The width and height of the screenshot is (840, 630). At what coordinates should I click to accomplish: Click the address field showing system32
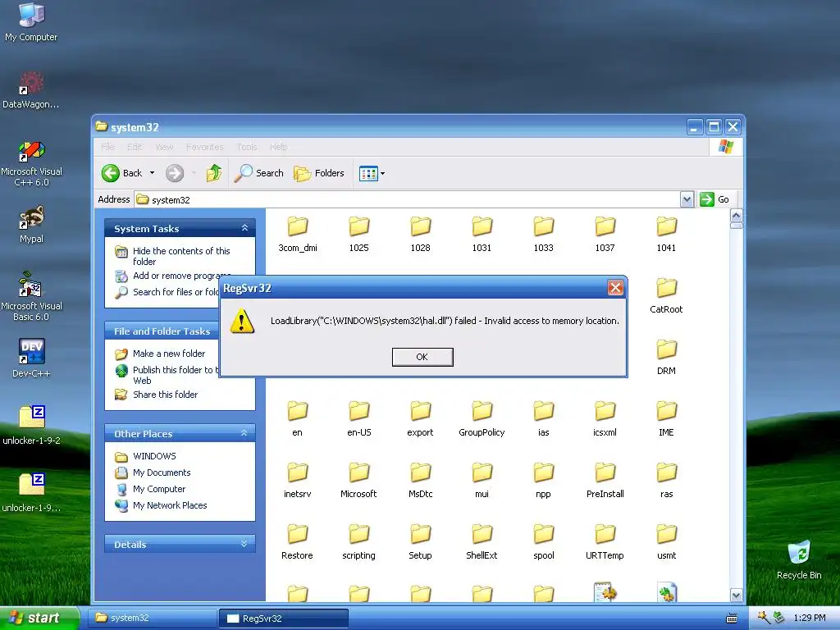[407, 200]
